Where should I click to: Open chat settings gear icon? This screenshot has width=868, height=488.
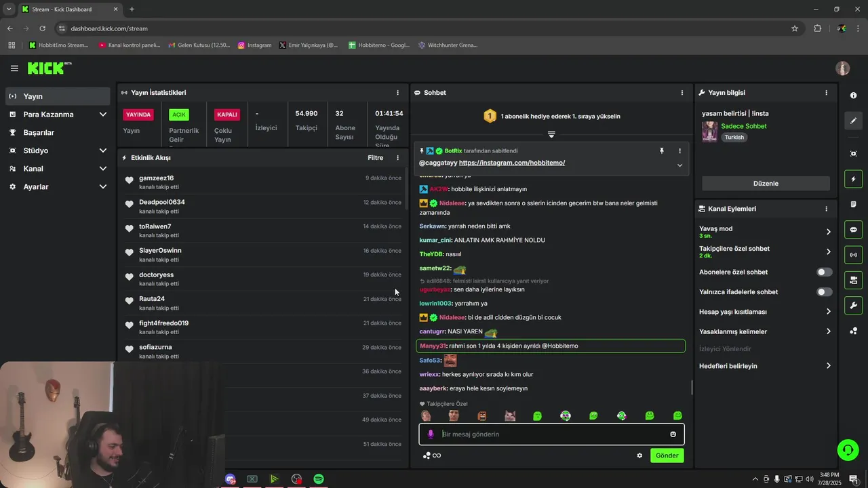click(x=639, y=455)
